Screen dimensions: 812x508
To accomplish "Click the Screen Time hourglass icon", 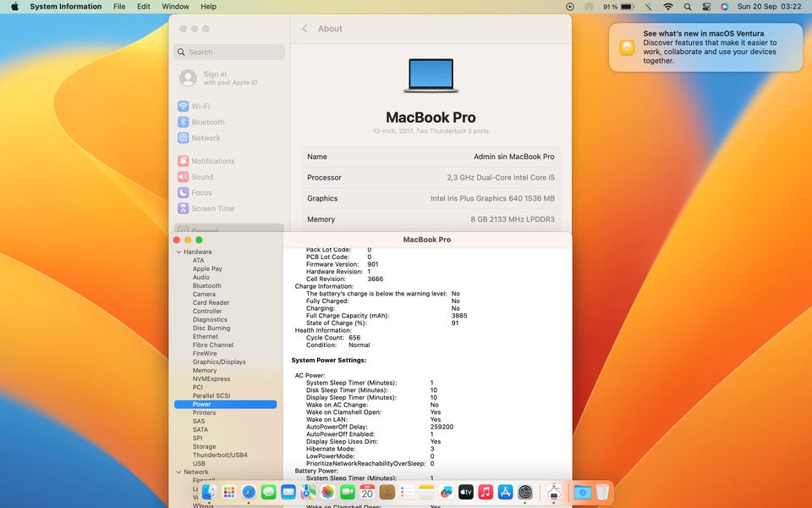I will click(x=184, y=208).
